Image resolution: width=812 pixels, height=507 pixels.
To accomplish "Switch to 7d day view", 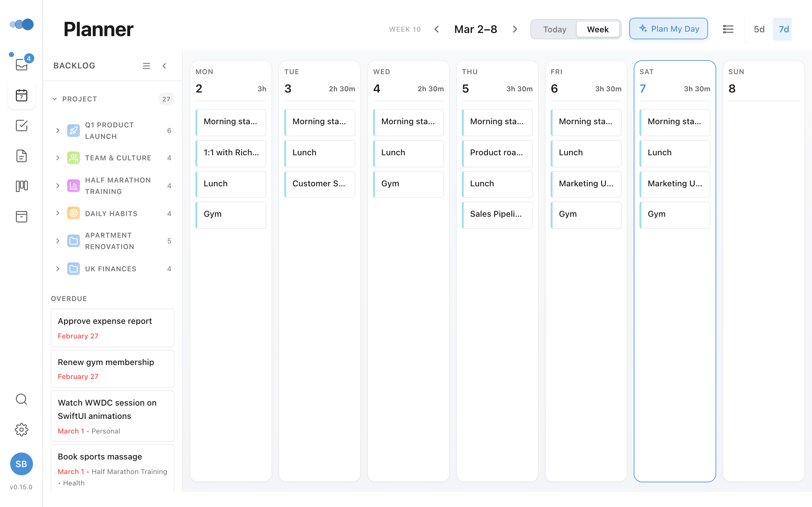I will point(783,29).
